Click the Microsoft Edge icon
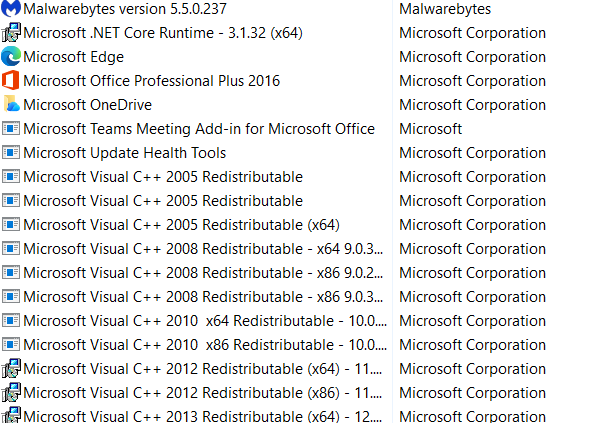Image resolution: width=590 pixels, height=423 pixels. pyautogui.click(x=11, y=56)
